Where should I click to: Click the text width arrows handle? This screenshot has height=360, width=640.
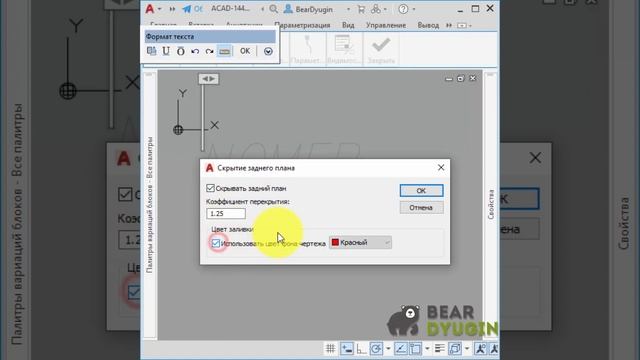pos(209,79)
